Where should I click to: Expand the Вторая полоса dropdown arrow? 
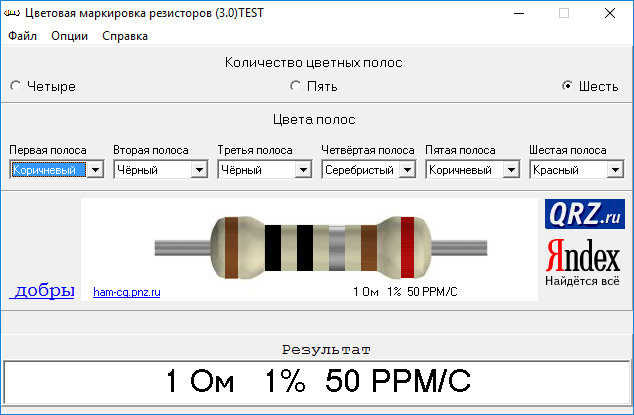pos(199,169)
